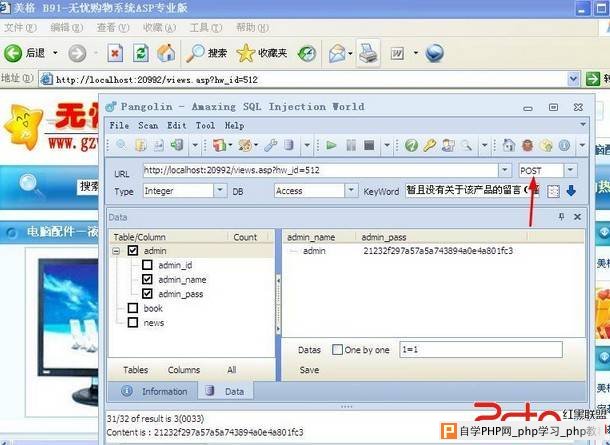Click the 1=1 condition input field
The width and height of the screenshot is (610, 445).
(x=481, y=349)
